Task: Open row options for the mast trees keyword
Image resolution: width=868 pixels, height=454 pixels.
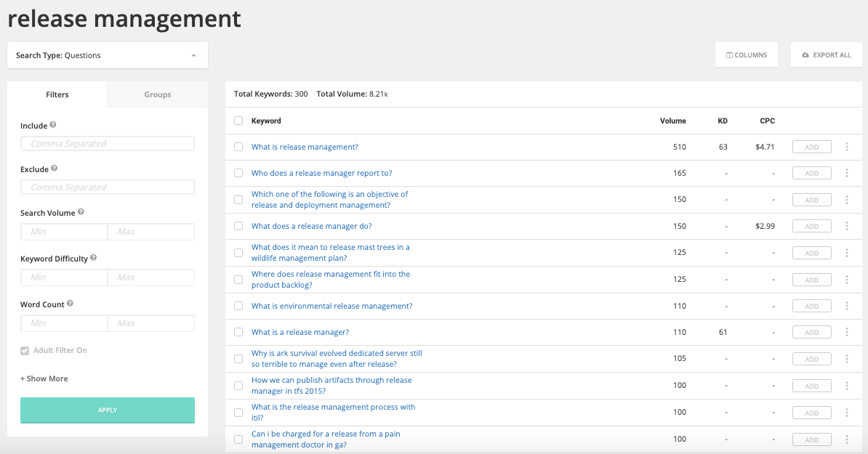Action: click(x=847, y=253)
